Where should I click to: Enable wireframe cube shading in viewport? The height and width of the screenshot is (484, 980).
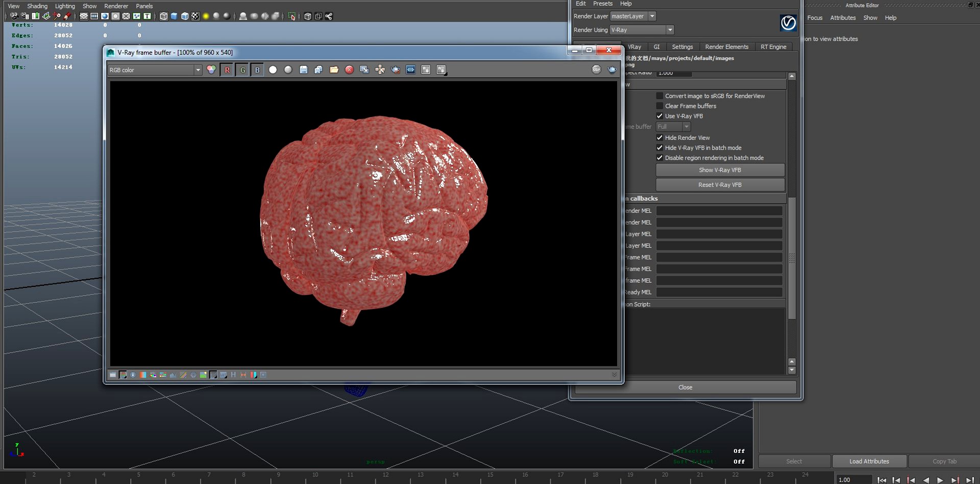(163, 16)
